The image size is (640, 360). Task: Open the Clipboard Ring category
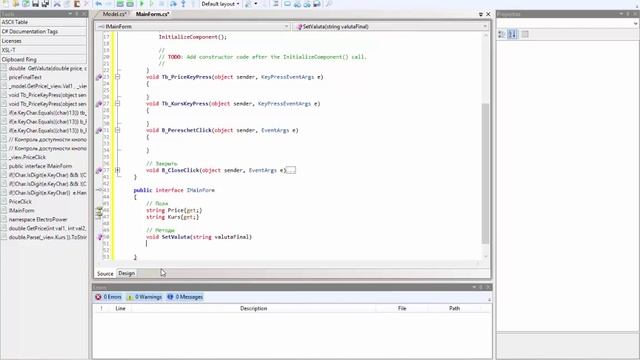coord(43,60)
